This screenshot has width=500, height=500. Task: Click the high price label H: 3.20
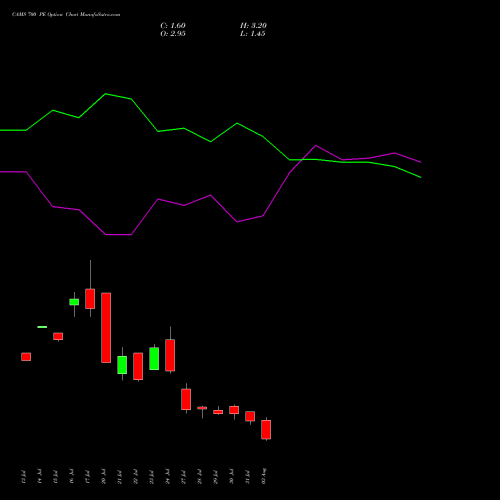click(253, 26)
